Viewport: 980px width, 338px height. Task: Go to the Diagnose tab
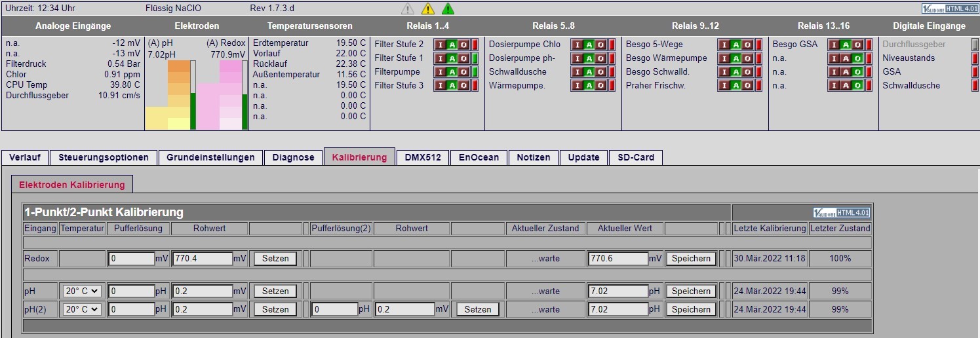(294, 157)
